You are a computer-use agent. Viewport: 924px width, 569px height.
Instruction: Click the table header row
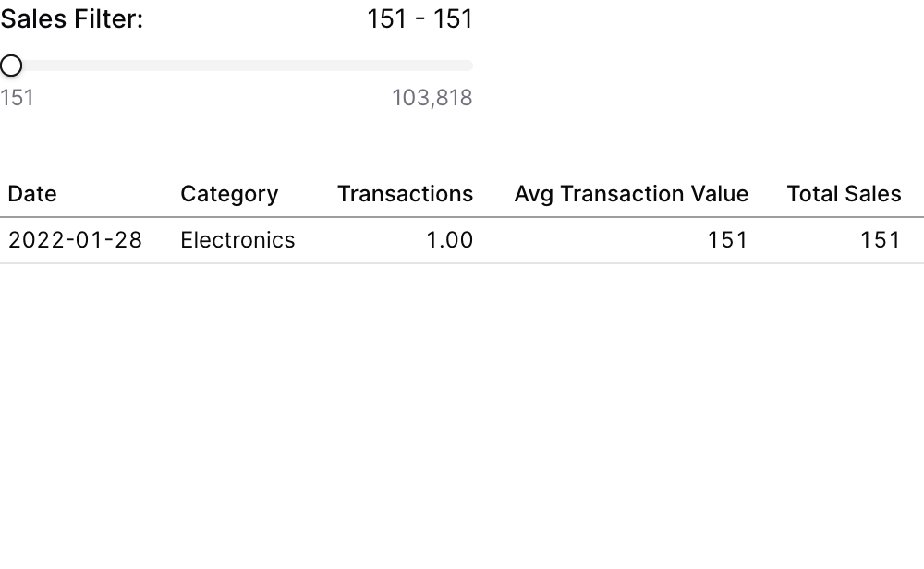click(462, 194)
